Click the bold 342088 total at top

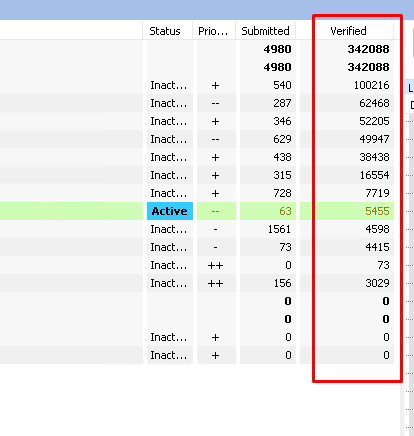point(368,49)
